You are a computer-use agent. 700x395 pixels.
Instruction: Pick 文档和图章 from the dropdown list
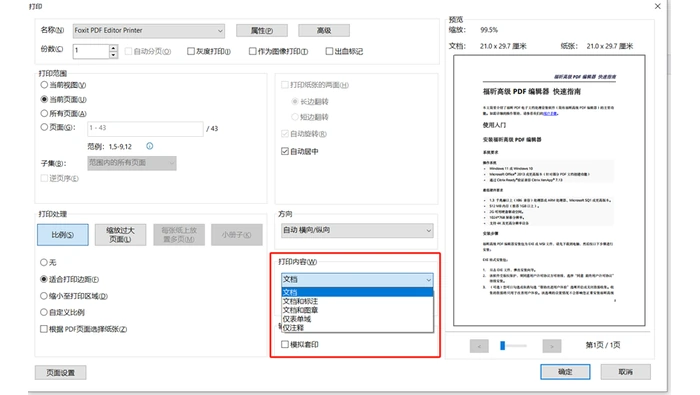(x=357, y=310)
